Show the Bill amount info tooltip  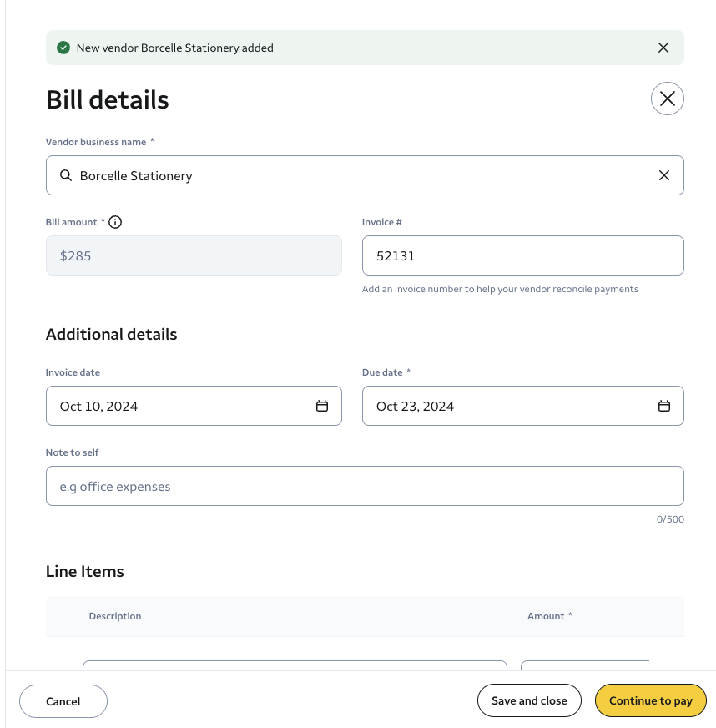(x=115, y=222)
